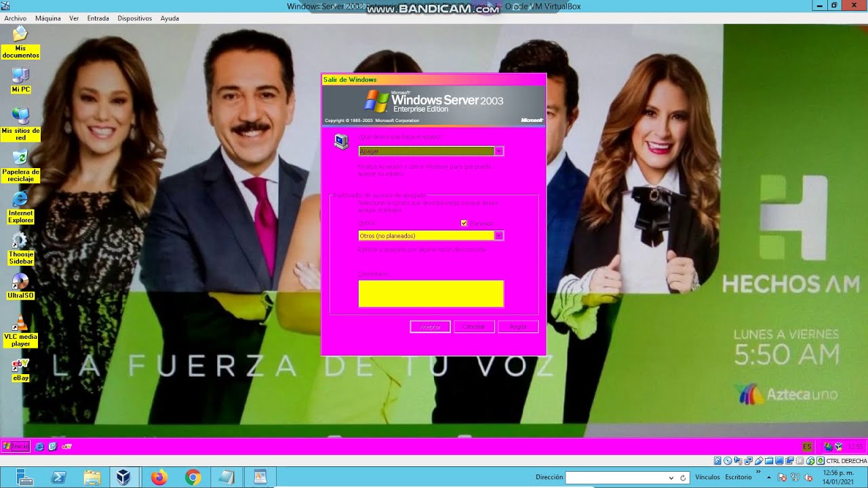Open Server Manager from host taskbar
This screenshot has width=868, height=488.
click(25, 477)
